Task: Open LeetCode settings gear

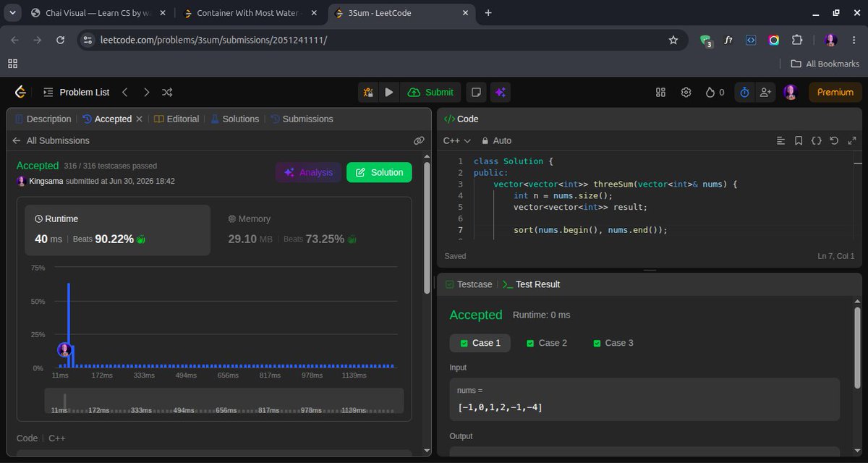Action: pos(686,92)
